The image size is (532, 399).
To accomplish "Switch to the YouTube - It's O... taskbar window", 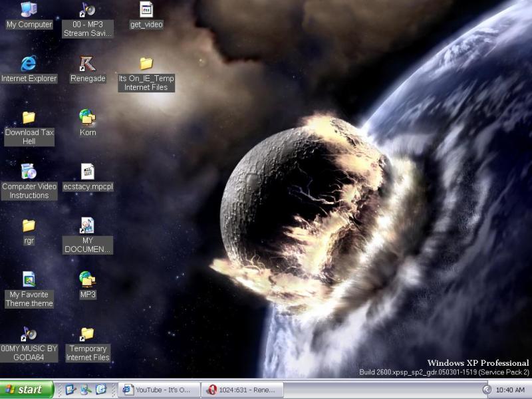I will coord(160,390).
